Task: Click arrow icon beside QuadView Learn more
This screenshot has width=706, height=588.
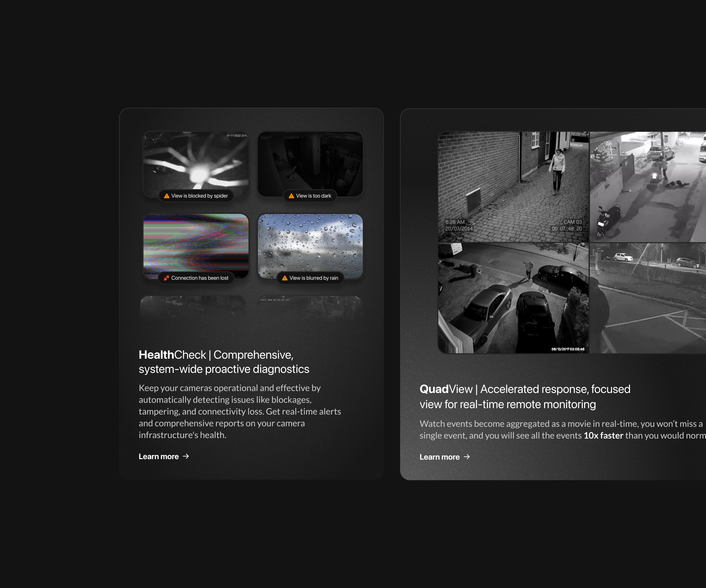Action: [467, 457]
